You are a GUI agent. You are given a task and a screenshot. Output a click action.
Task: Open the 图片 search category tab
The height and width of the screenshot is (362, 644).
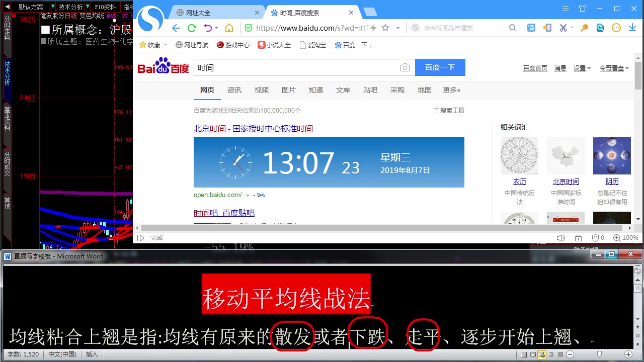tap(289, 90)
